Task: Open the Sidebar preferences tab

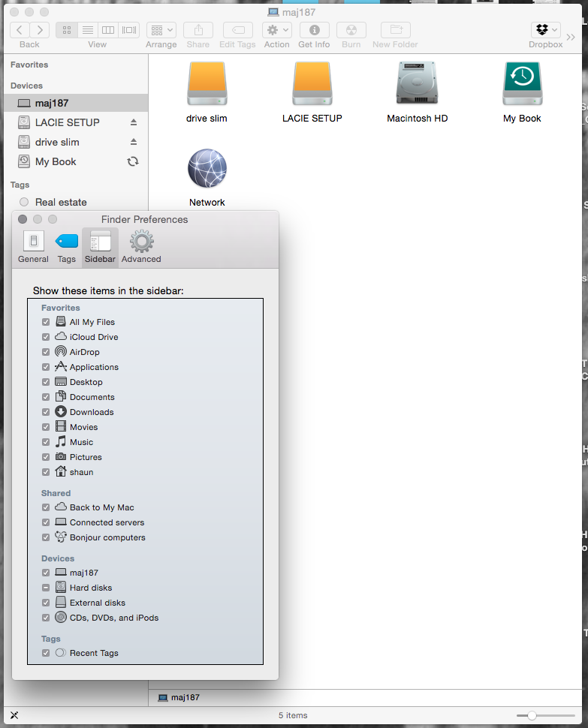Action: [x=100, y=248]
